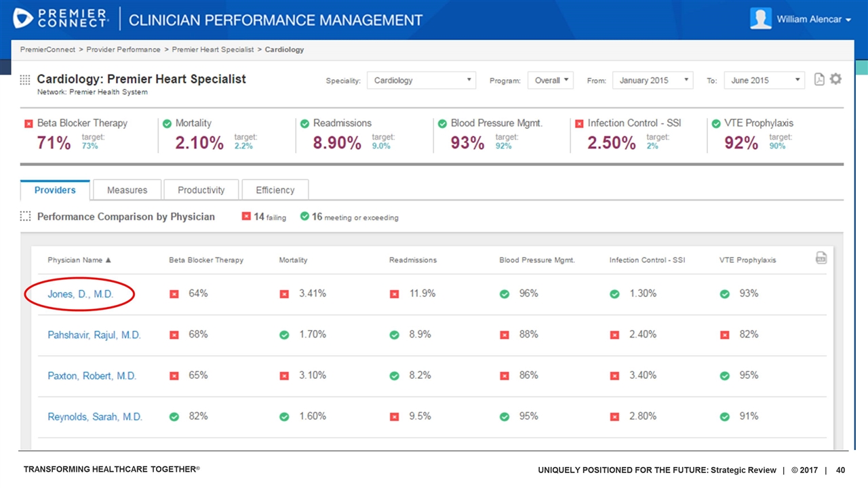
Task: Go to Premier Heart Specialist breadcrumb
Action: coord(213,49)
